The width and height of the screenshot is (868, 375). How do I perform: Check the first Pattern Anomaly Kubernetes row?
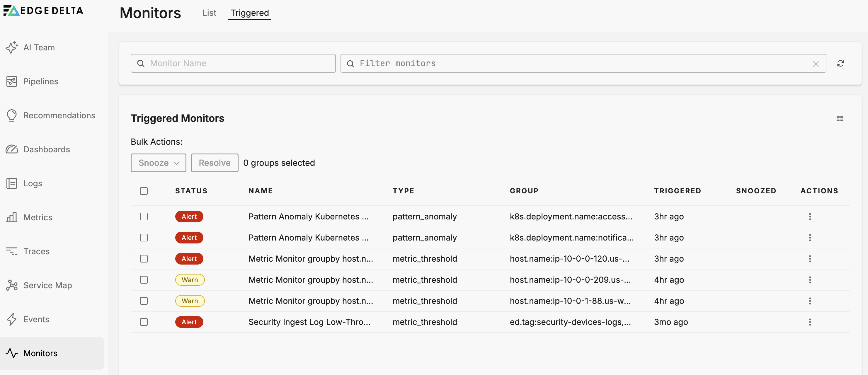click(x=144, y=217)
